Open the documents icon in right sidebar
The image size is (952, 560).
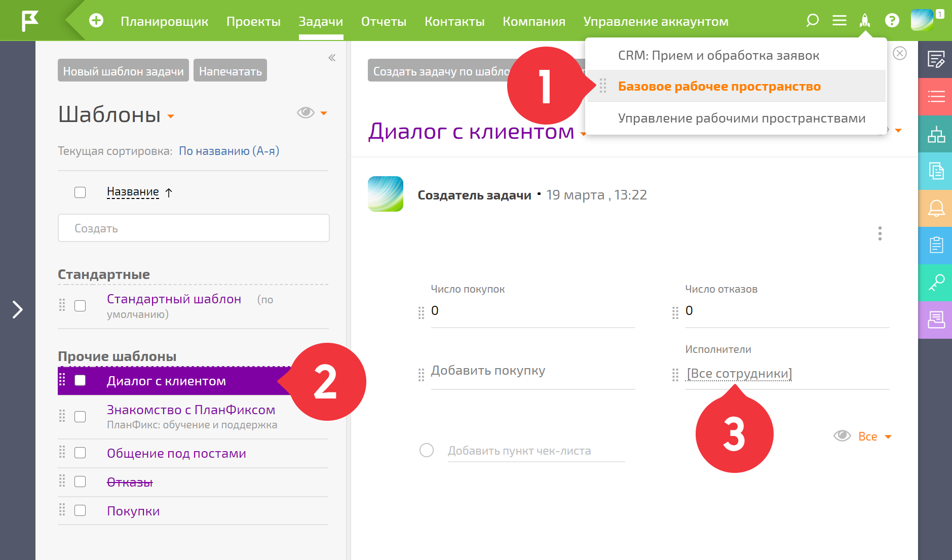click(x=936, y=171)
